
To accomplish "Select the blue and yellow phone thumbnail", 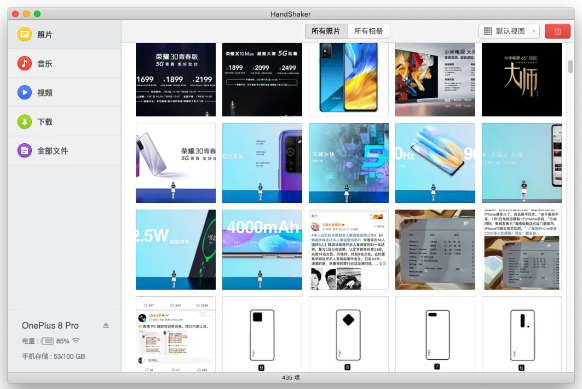I will tap(349, 79).
